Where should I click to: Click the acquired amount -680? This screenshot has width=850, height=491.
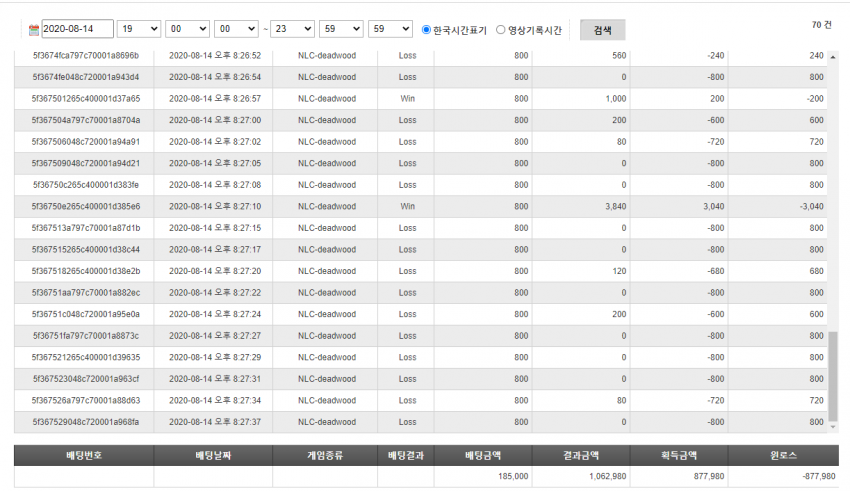716,271
